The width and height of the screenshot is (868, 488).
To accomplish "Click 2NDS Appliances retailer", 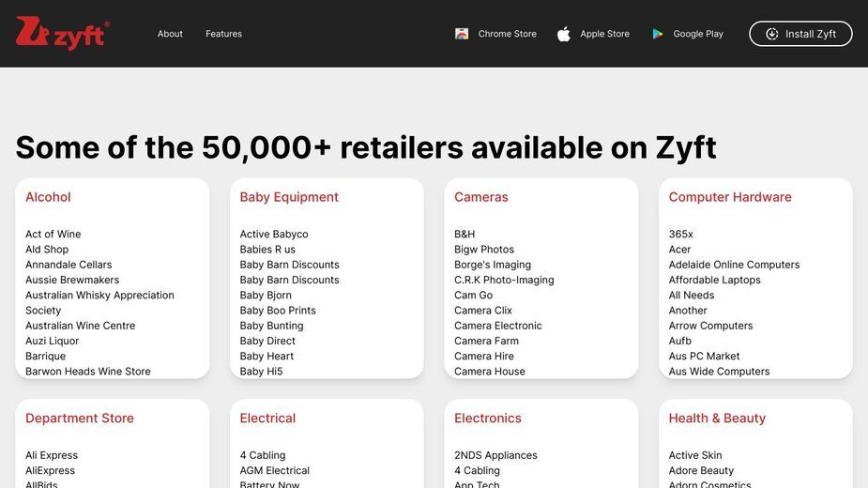I will pyautogui.click(x=496, y=455).
